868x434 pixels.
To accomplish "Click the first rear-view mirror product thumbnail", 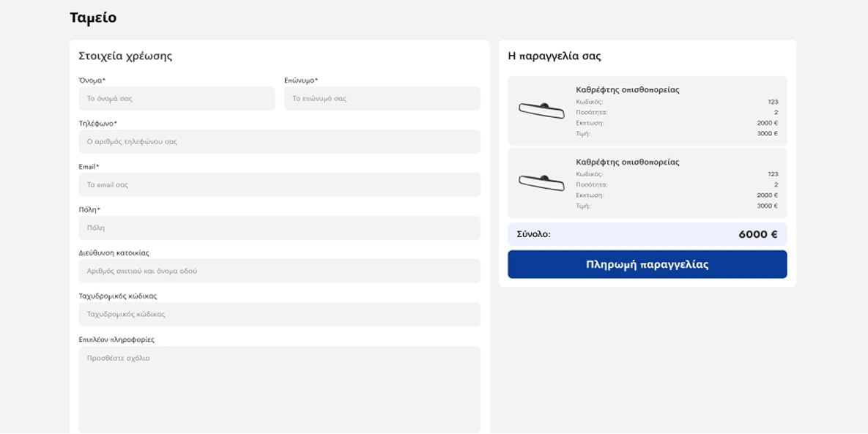I will click(541, 111).
